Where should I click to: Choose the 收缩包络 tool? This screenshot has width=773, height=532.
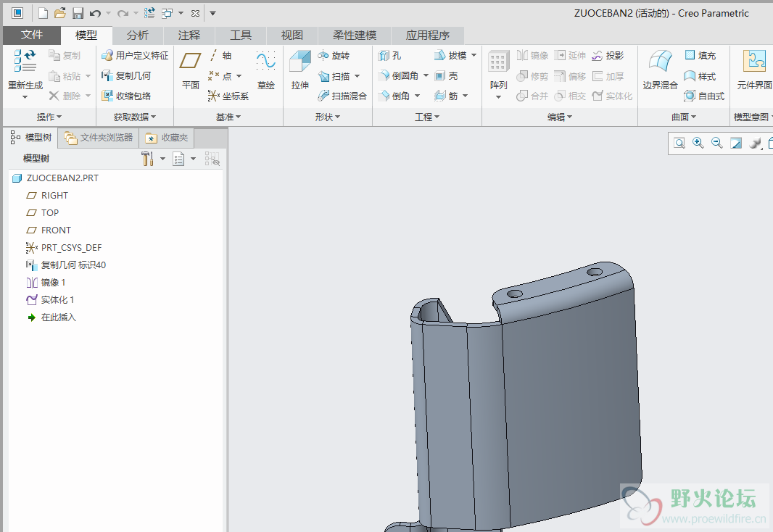pyautogui.click(x=126, y=96)
